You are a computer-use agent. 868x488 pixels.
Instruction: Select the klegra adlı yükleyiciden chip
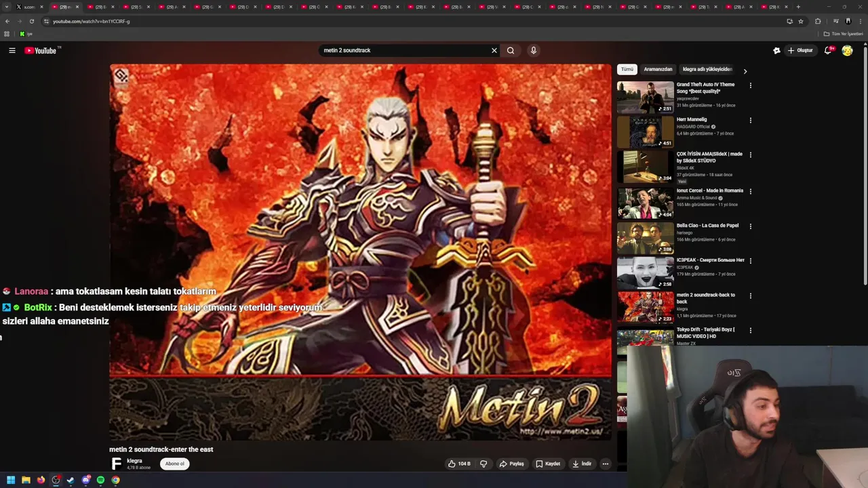point(707,69)
